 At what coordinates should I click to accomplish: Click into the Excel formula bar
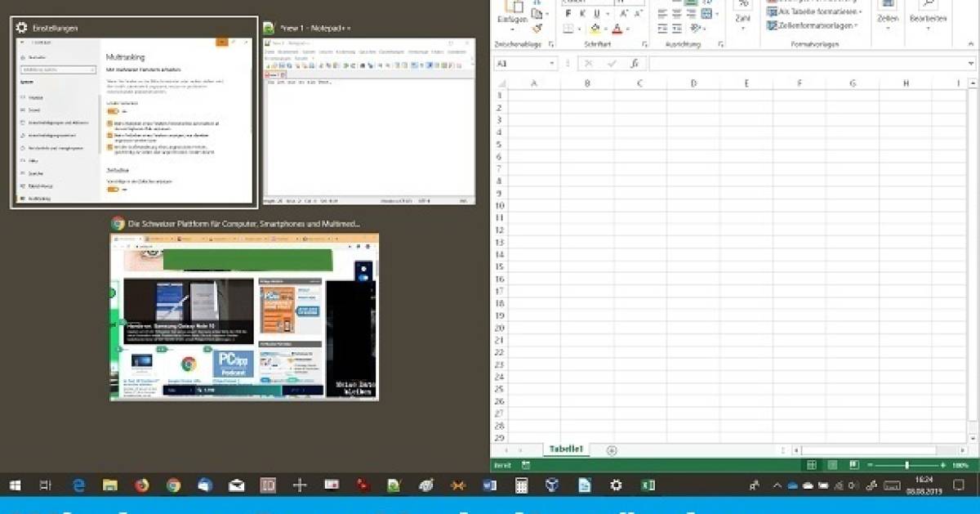pos(807,64)
